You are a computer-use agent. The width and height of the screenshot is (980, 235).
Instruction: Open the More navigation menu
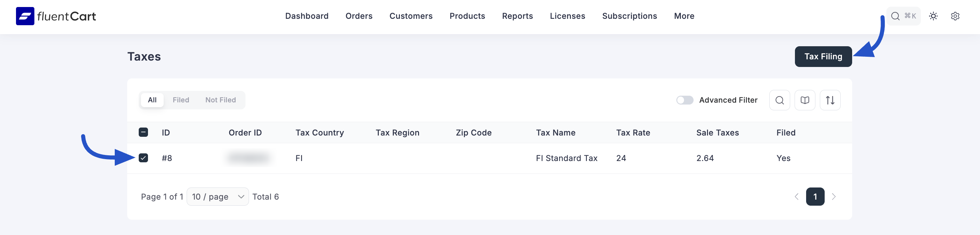684,16
